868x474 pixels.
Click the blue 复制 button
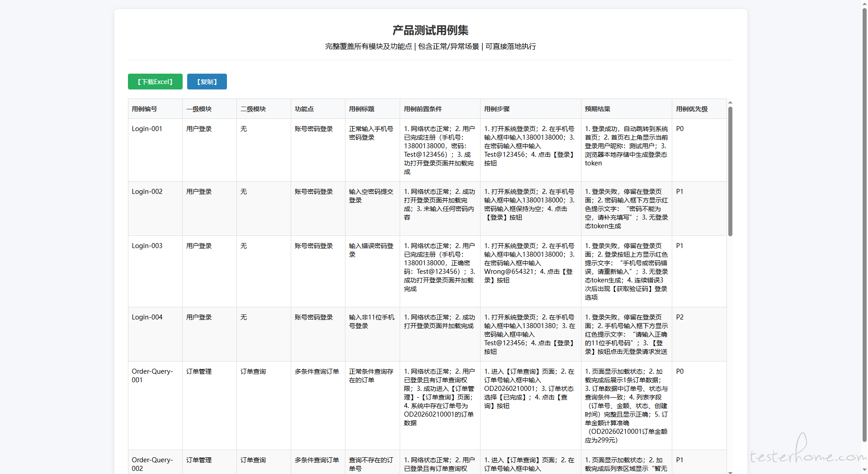[x=207, y=82]
